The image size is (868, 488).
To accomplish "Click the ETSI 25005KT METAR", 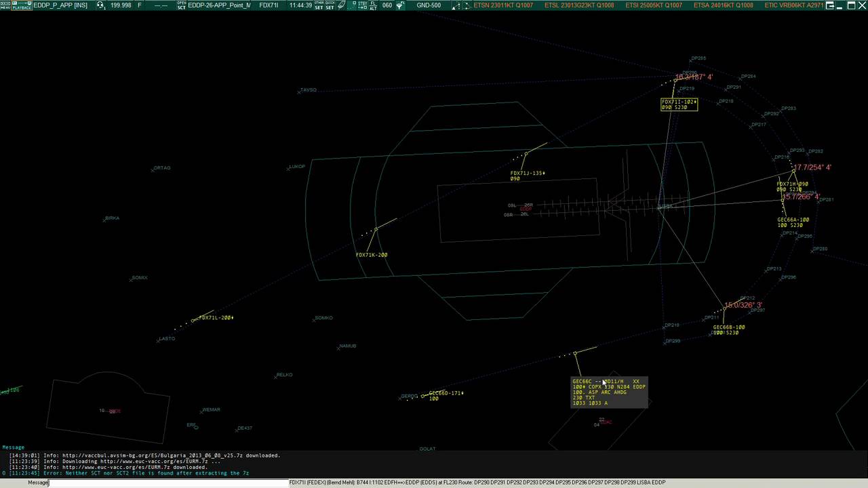I will coord(654,5).
